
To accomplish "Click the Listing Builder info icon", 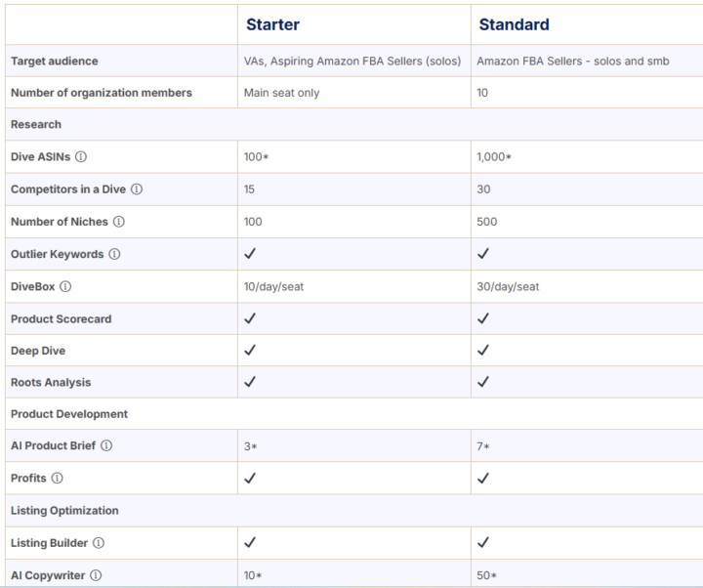I will (x=99, y=543).
